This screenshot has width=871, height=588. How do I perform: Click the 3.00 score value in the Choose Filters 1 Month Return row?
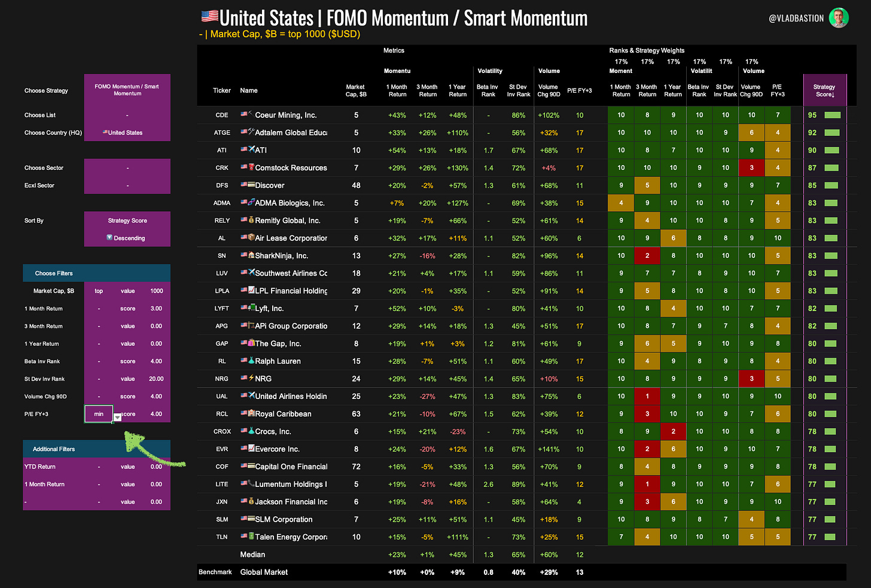pos(157,309)
